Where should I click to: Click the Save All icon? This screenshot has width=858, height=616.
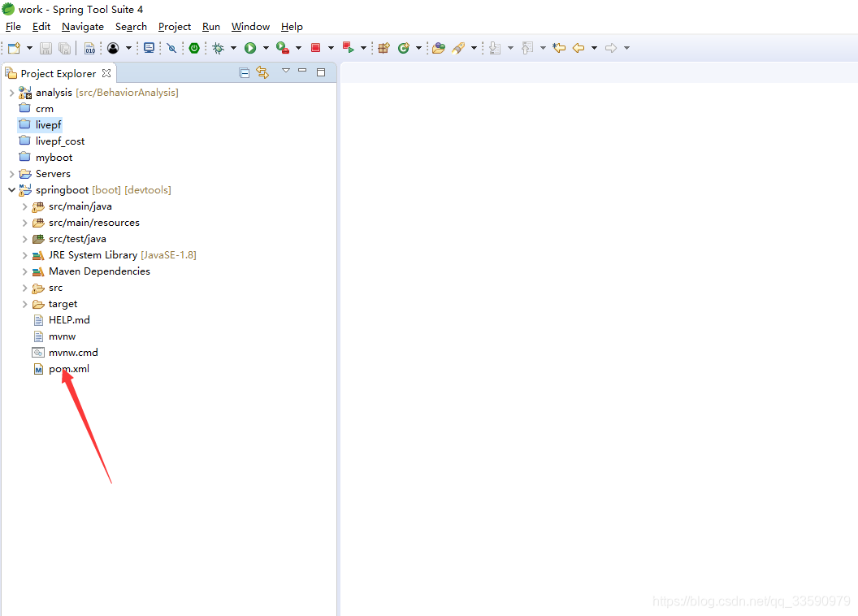tap(64, 48)
